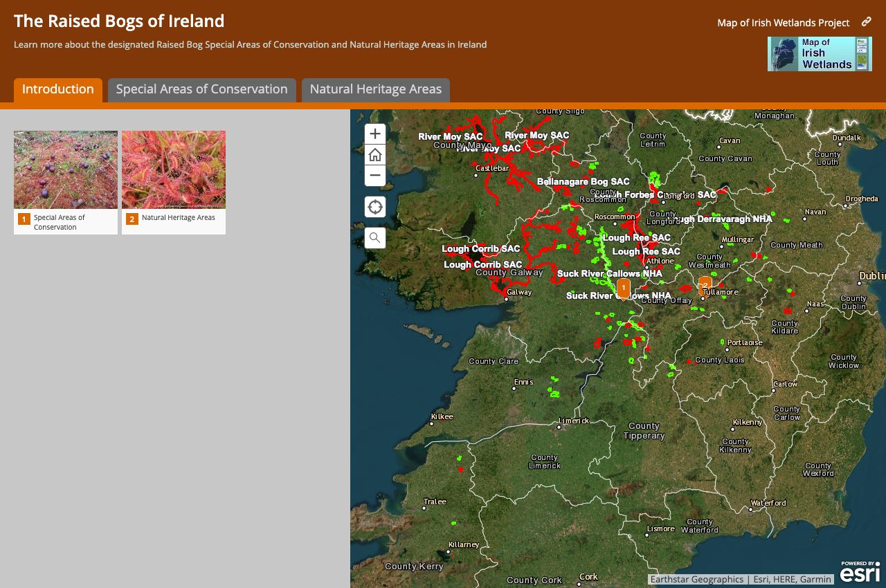Image resolution: width=886 pixels, height=588 pixels.
Task: Visit the Map of Irish Wetlands Project link
Action: pos(784,23)
